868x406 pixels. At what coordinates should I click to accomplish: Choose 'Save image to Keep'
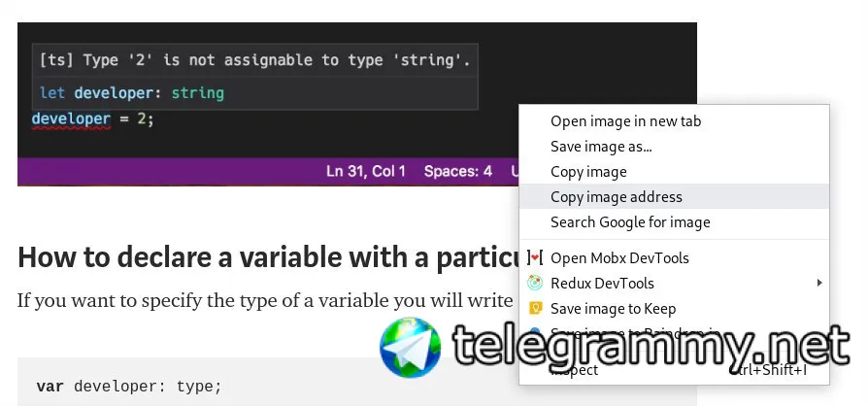[613, 309]
